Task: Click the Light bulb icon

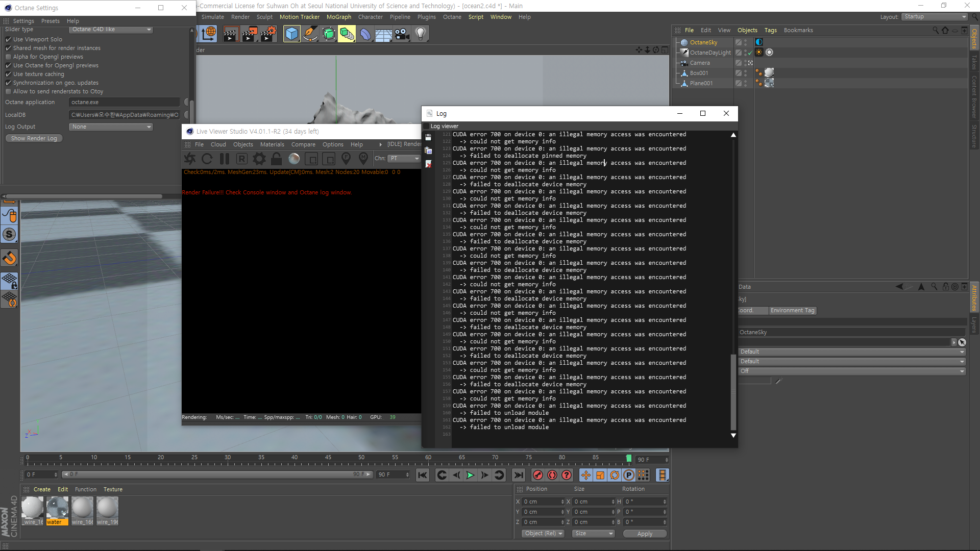Action: tap(420, 34)
